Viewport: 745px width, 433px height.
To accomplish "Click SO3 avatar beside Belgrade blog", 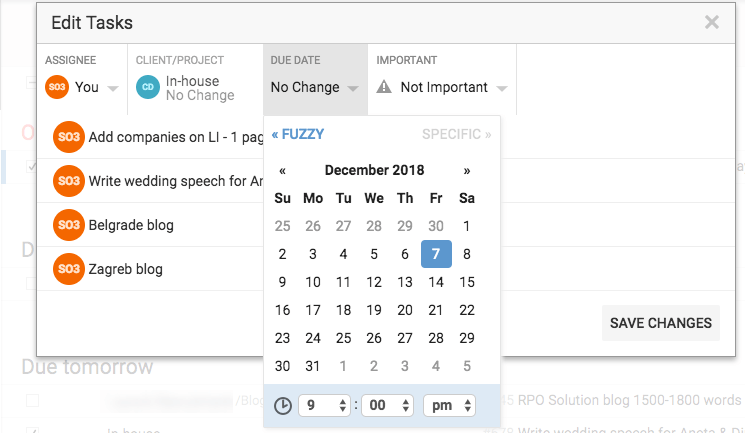I will [69, 225].
